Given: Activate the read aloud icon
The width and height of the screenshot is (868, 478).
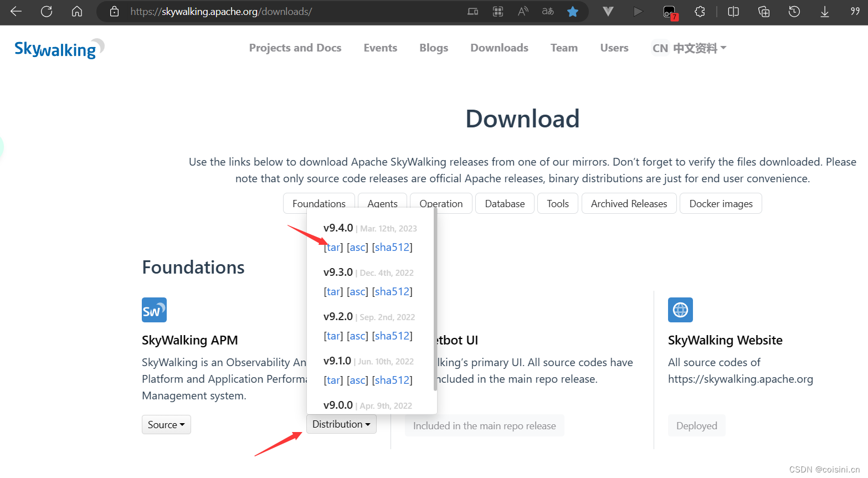Looking at the screenshot, I should click(x=523, y=11).
